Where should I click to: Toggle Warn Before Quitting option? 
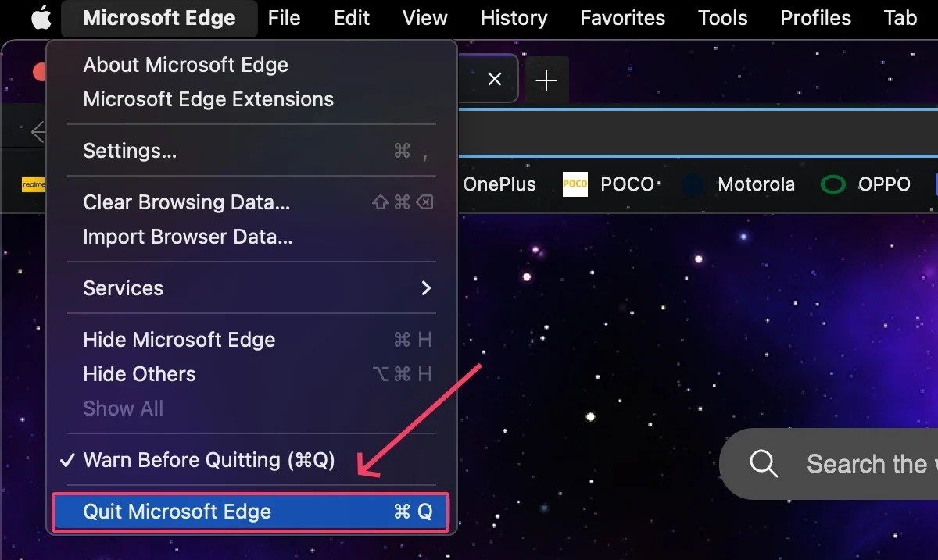click(x=209, y=460)
